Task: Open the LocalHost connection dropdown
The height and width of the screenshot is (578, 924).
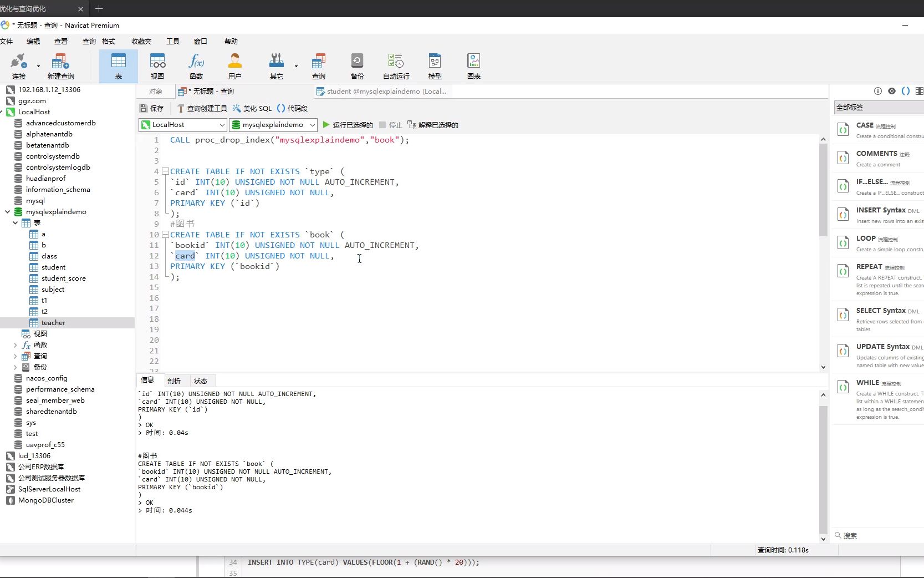Action: pyautogui.click(x=183, y=125)
